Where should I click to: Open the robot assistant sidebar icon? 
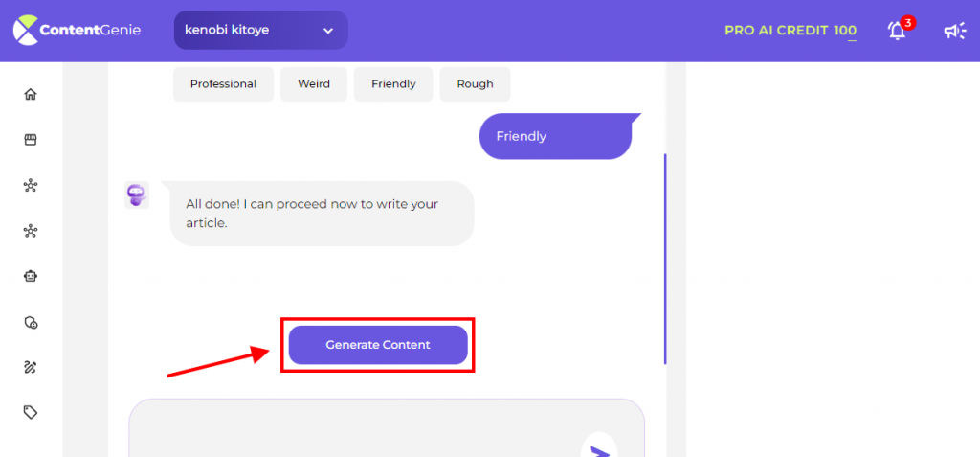(30, 276)
